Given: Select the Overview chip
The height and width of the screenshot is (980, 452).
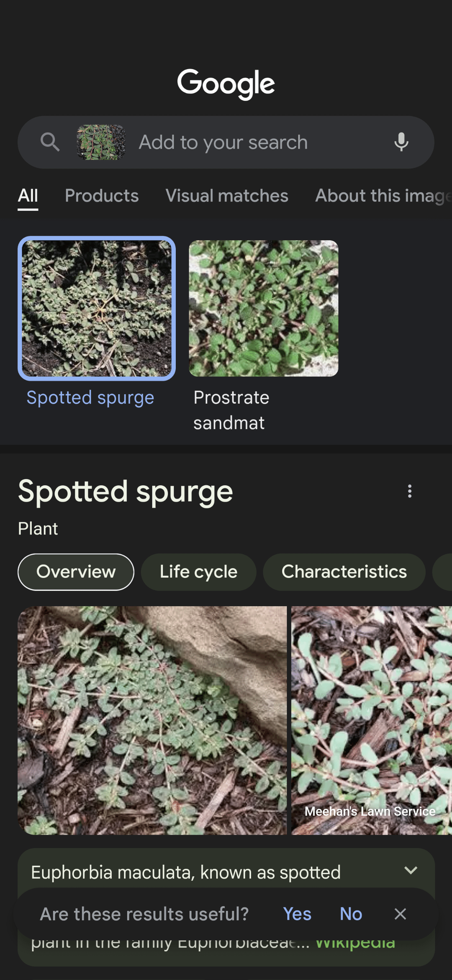Looking at the screenshot, I should click(76, 572).
